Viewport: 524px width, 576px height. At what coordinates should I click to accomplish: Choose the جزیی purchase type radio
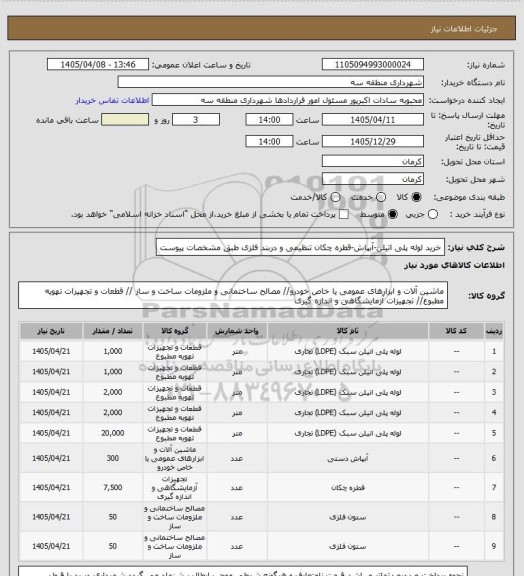coord(433,214)
